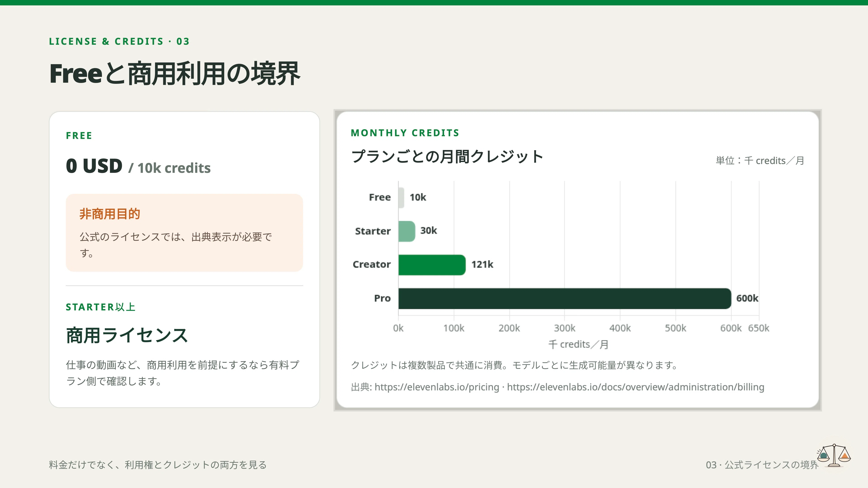The width and height of the screenshot is (868, 488).
Task: Click the 'STARTER以上' label
Action: [101, 307]
